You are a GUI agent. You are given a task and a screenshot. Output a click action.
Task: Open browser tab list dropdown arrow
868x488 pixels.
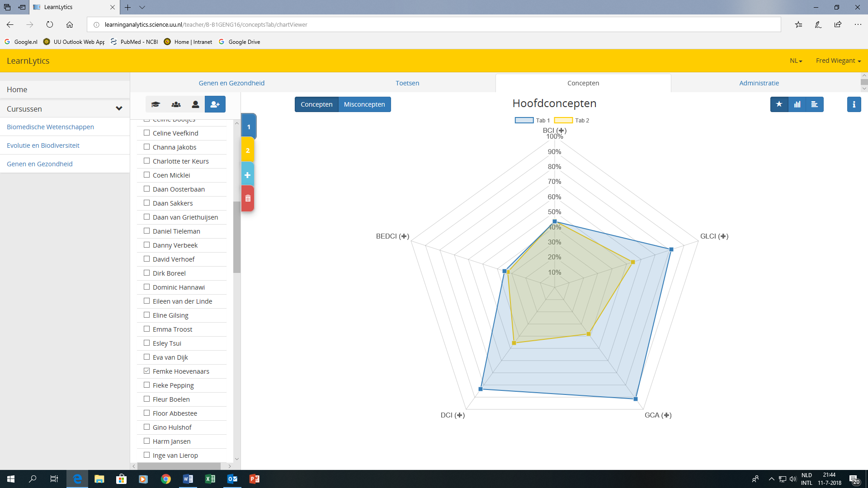tap(142, 7)
